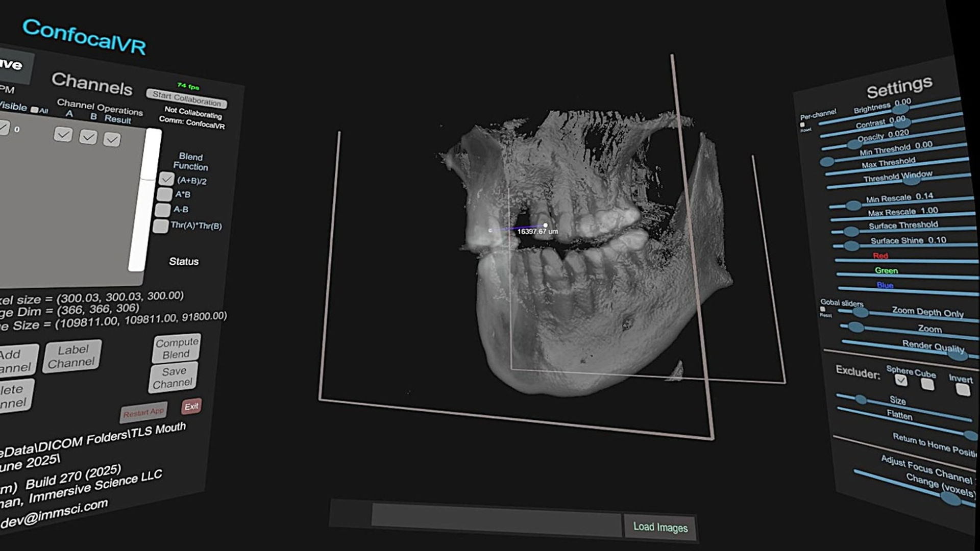The height and width of the screenshot is (551, 980).
Task: Click Load Images button
Action: [660, 527]
